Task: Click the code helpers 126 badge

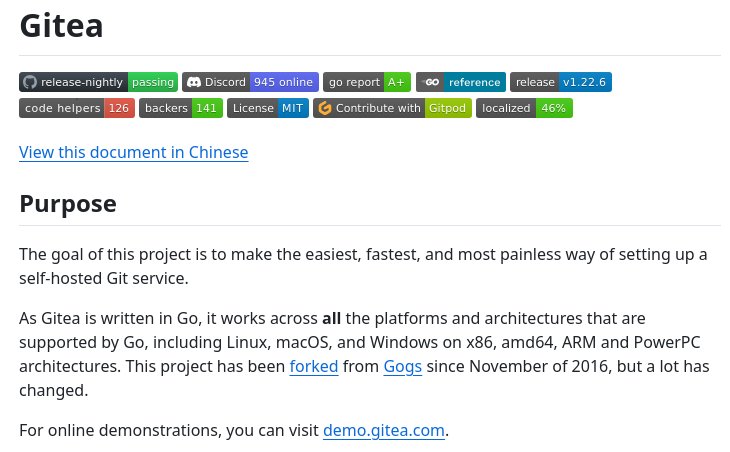Action: pyautogui.click(x=76, y=108)
